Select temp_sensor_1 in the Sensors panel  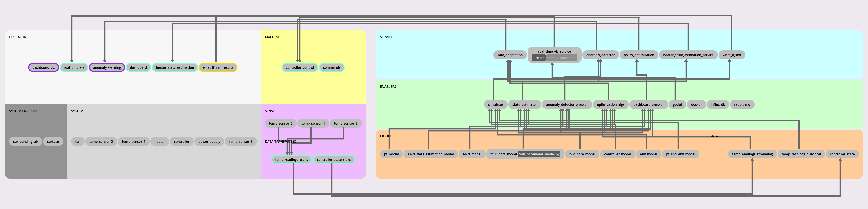[313, 123]
